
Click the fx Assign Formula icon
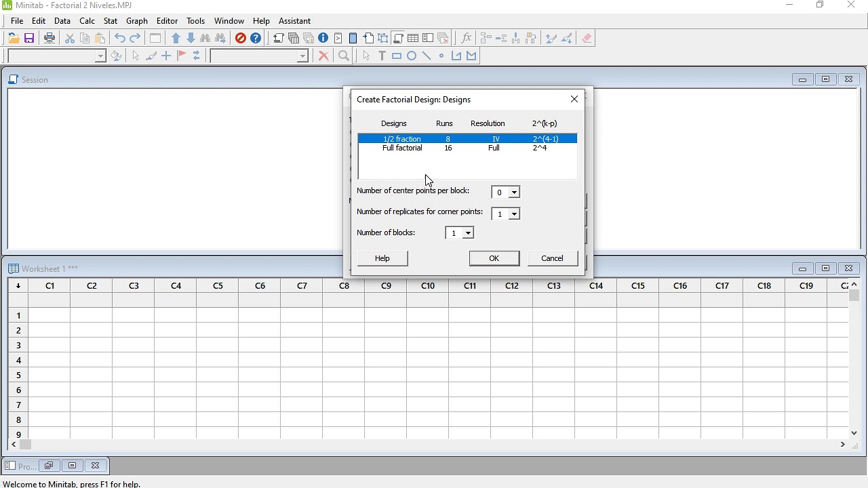[467, 39]
